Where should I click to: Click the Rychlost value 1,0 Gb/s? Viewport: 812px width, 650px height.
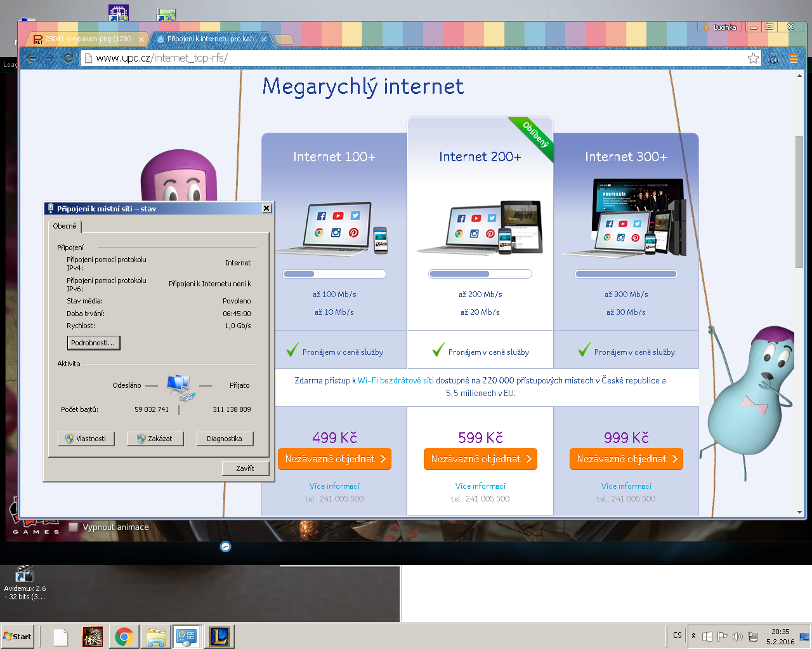[x=238, y=326]
